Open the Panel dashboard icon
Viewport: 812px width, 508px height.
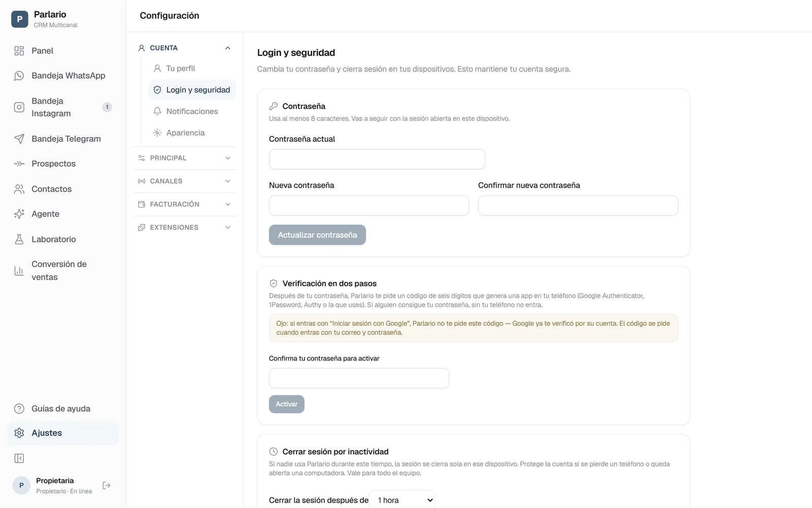pos(19,51)
